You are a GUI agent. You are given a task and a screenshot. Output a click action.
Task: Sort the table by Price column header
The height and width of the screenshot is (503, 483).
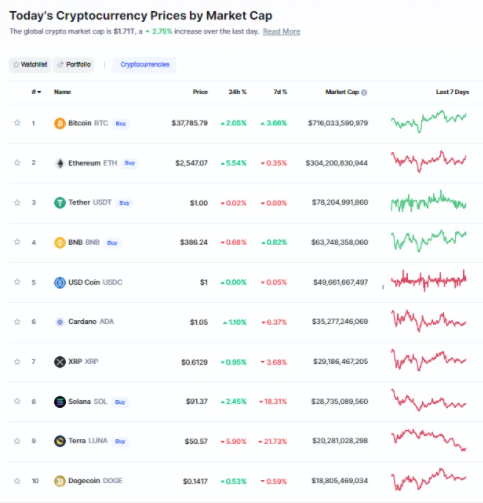pyautogui.click(x=200, y=92)
